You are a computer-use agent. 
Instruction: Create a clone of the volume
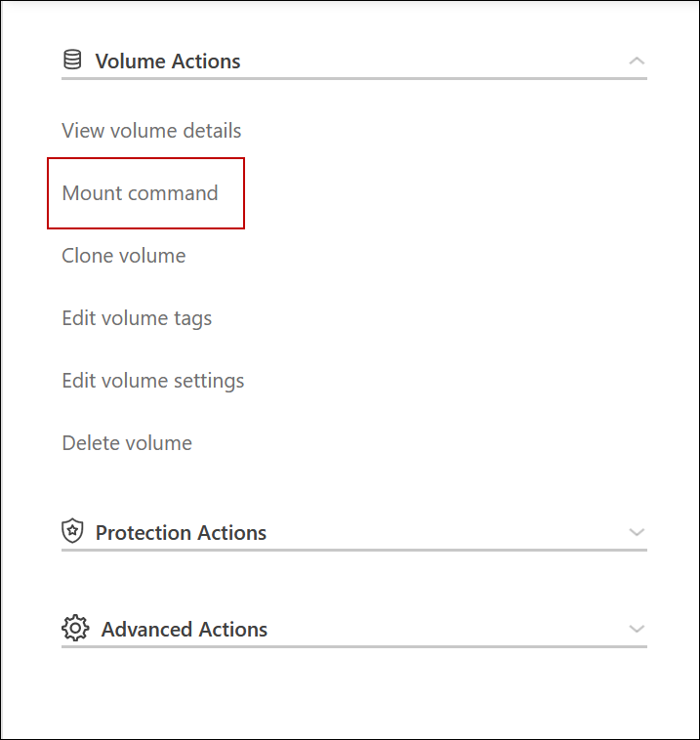tap(124, 256)
